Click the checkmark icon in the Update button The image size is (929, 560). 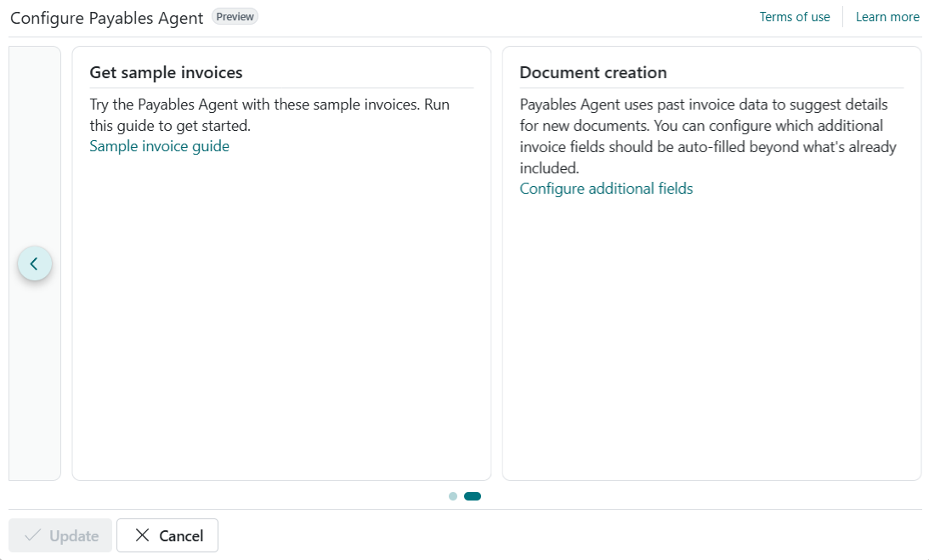click(x=31, y=535)
